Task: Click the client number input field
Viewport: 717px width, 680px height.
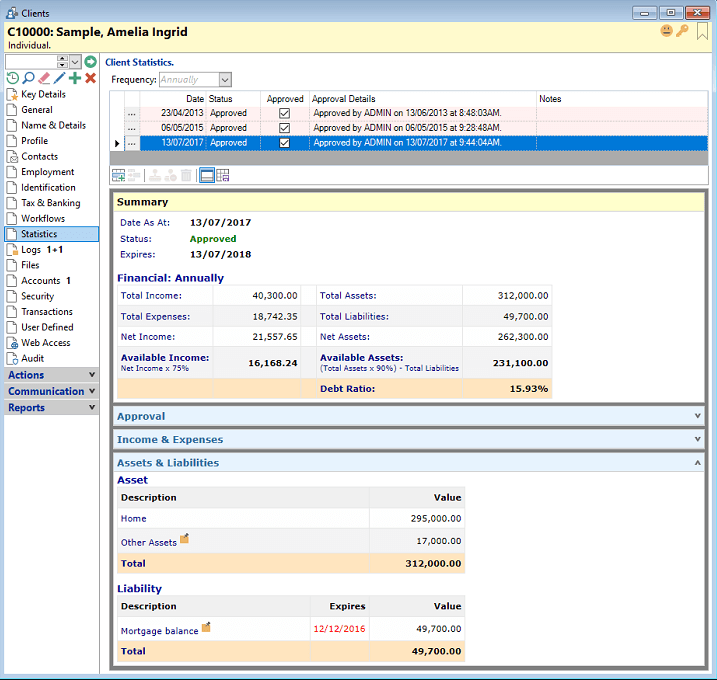Action: [31, 61]
